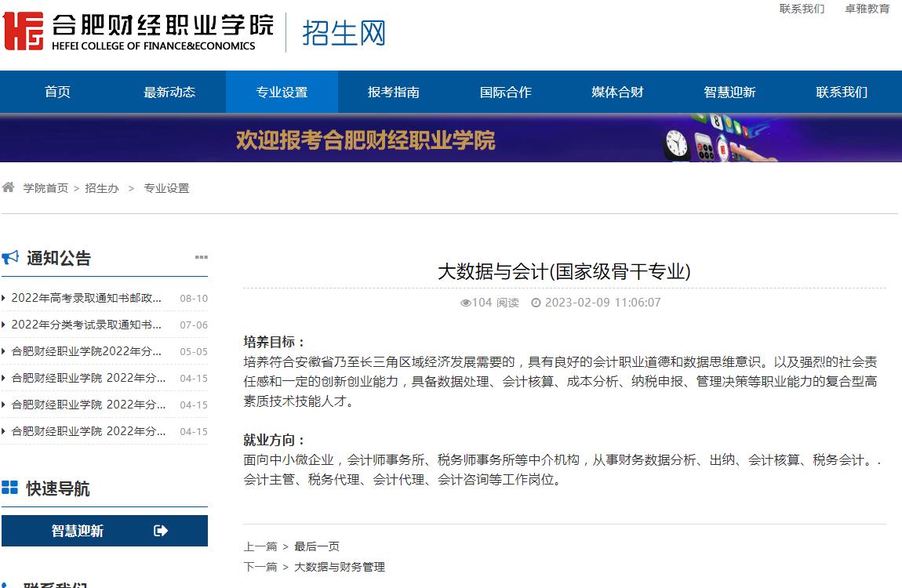Select the 专业设置 nav tab

coord(282,92)
